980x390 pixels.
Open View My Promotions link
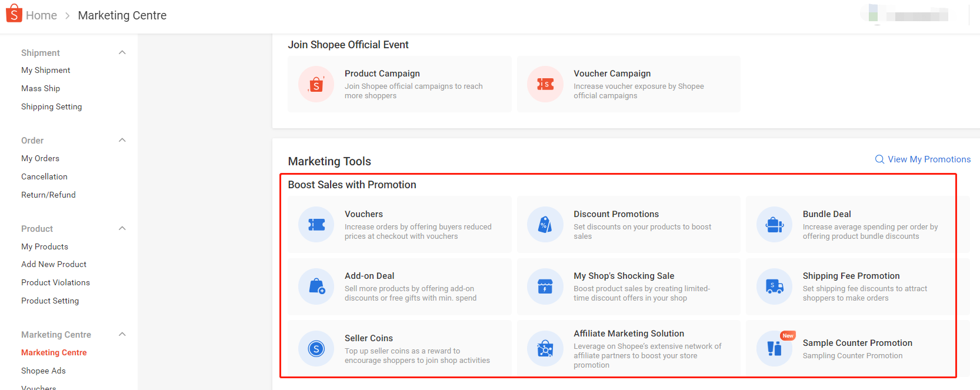point(929,159)
